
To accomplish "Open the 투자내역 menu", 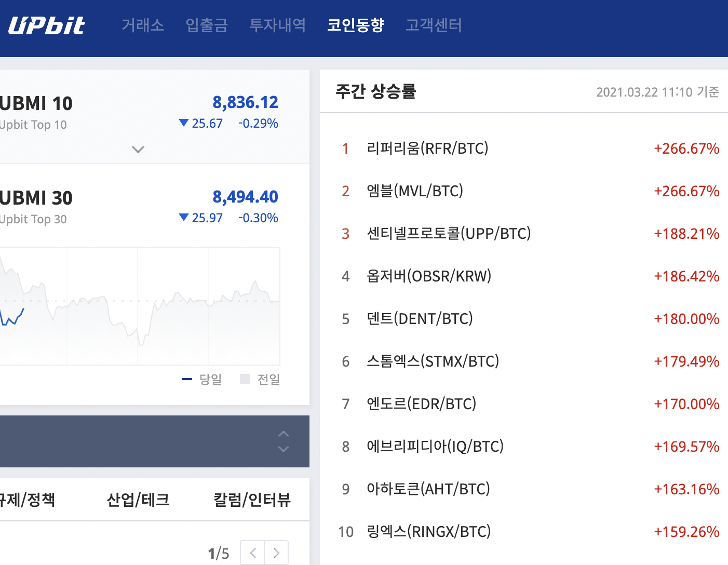I will coord(278,25).
